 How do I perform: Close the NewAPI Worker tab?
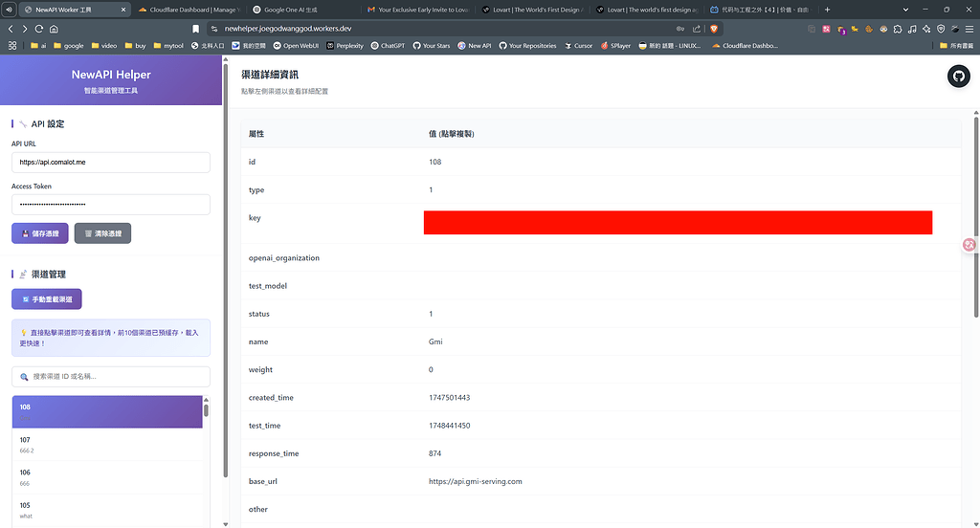pyautogui.click(x=123, y=10)
